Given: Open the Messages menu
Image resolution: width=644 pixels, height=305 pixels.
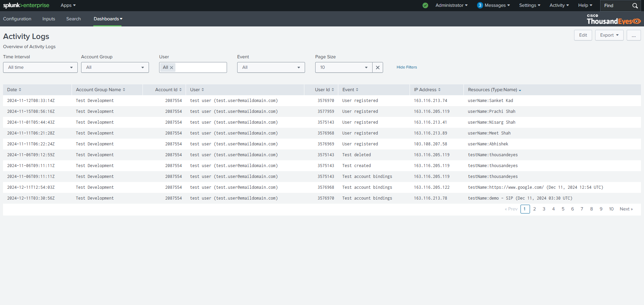Looking at the screenshot, I should click(497, 5).
